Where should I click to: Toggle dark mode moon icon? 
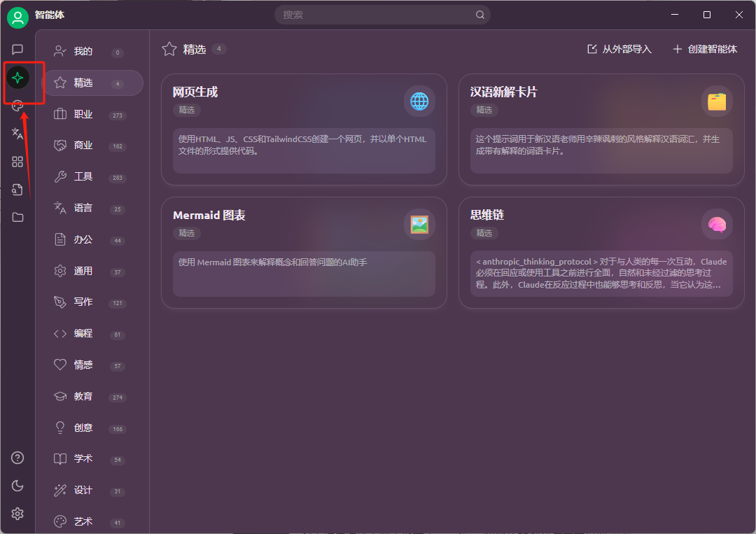[17, 486]
